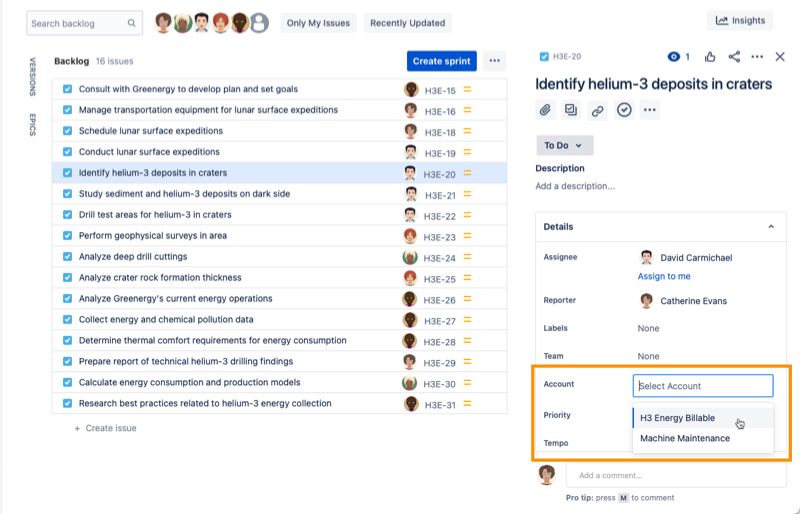The image size is (800, 514).
Task: Click the checkbox icon beside Schedule lunar surface expeditions
Action: point(68,132)
